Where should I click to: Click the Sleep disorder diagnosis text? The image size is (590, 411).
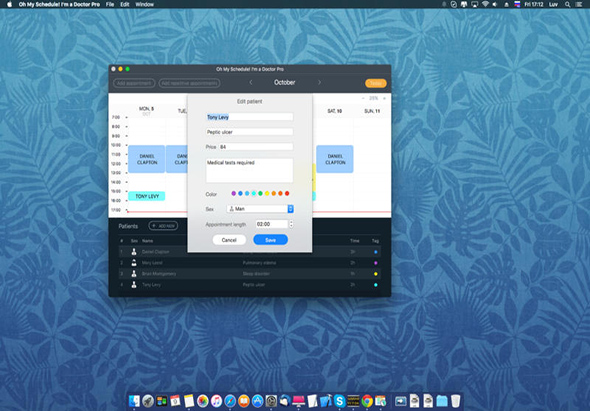click(x=256, y=274)
